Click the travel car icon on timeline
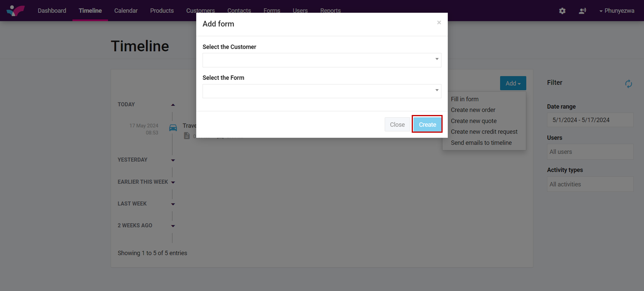Viewport: 644px width, 291px height. pos(173,128)
